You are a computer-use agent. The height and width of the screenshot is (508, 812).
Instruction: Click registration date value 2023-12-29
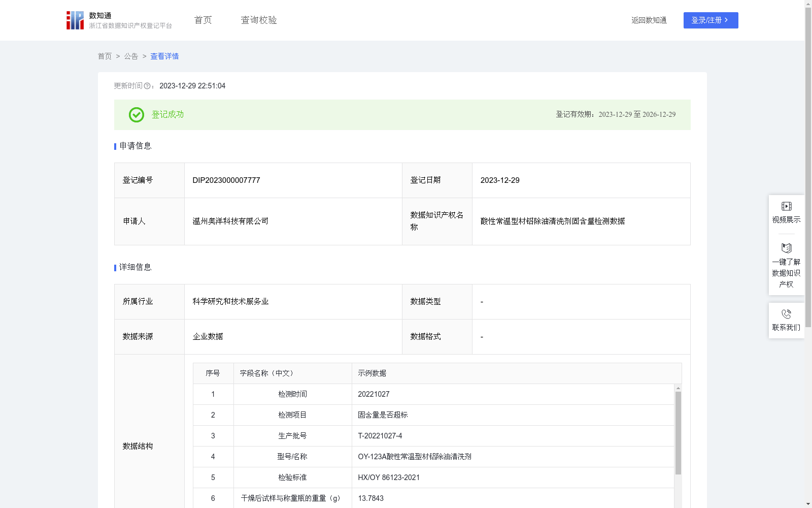pyautogui.click(x=500, y=180)
